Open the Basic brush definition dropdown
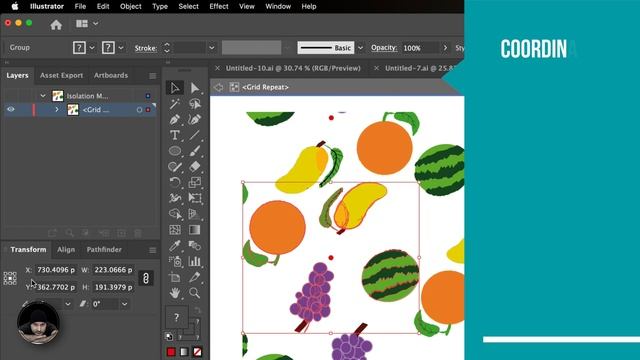 (x=360, y=48)
